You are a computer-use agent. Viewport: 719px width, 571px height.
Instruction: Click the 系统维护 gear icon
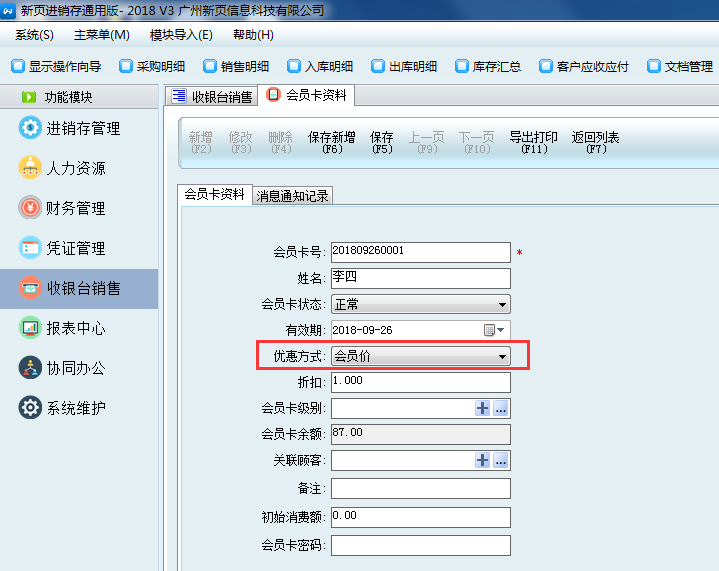click(30, 408)
